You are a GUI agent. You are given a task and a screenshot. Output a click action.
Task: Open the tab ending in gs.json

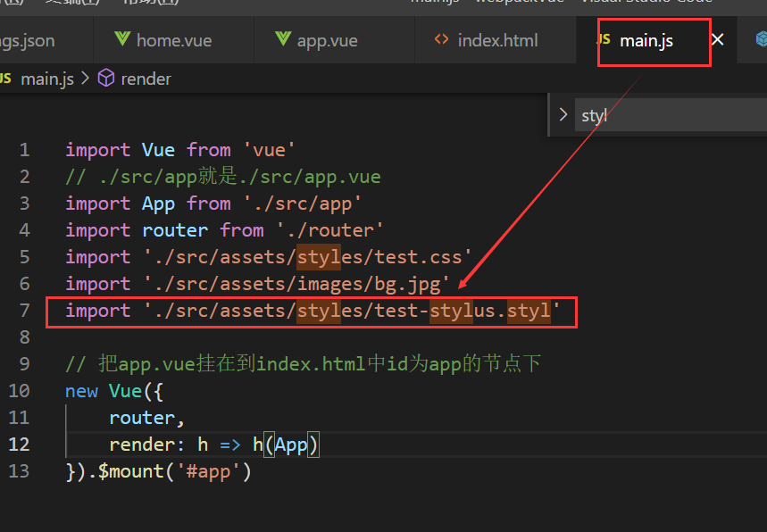[28, 41]
